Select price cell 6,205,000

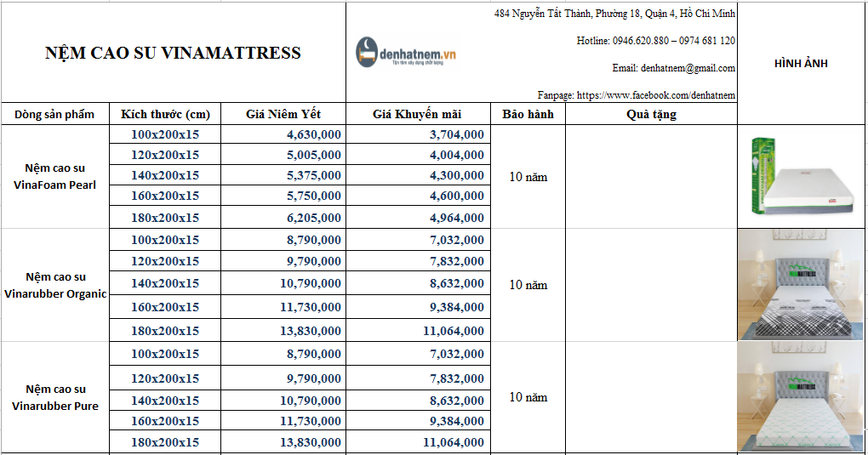coord(283,218)
